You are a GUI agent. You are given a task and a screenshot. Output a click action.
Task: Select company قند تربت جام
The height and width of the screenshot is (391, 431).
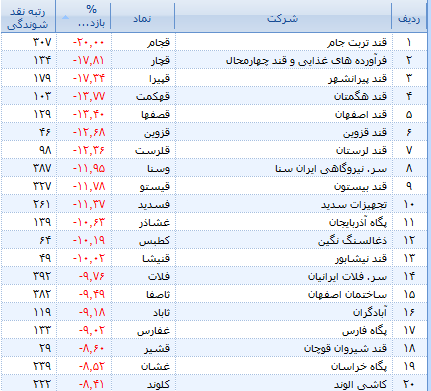(x=357, y=42)
